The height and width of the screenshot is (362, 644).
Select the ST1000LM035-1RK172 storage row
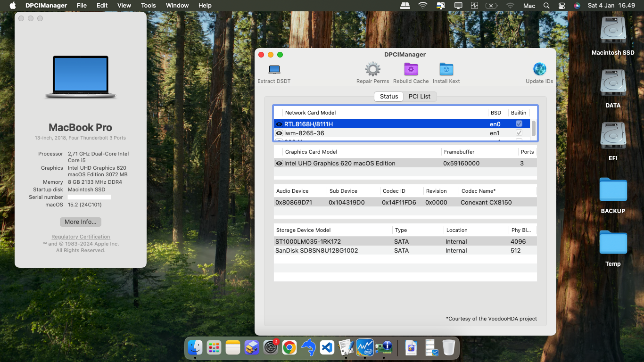405,241
